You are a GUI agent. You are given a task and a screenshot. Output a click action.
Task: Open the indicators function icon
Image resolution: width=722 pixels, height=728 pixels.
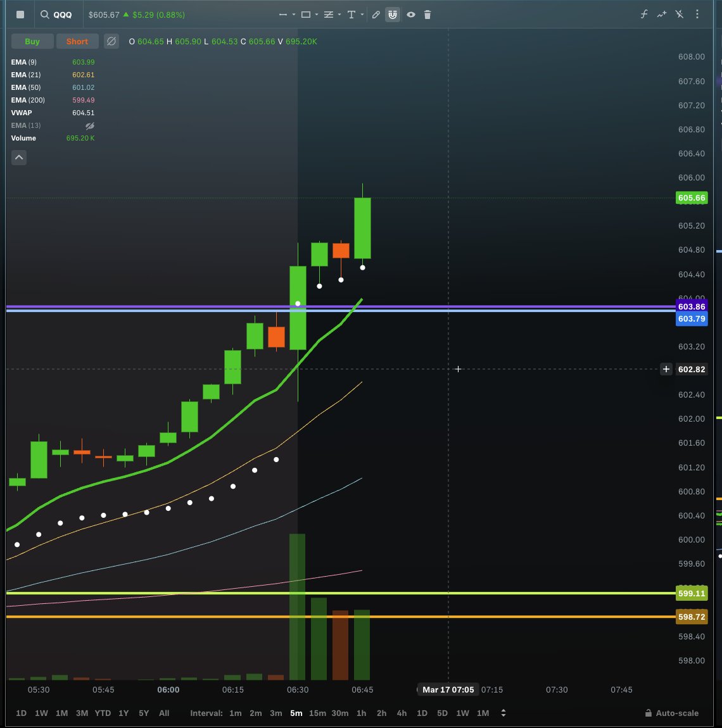pos(644,15)
